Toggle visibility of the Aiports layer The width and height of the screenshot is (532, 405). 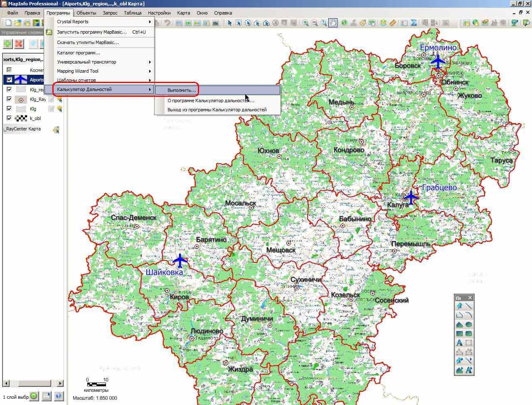point(9,80)
